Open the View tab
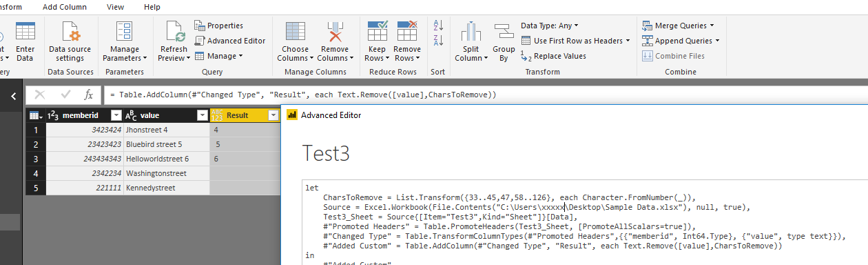 click(x=115, y=6)
